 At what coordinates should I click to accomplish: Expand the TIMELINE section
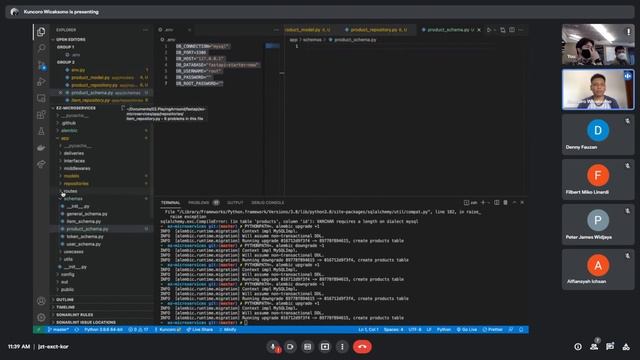tap(65, 307)
